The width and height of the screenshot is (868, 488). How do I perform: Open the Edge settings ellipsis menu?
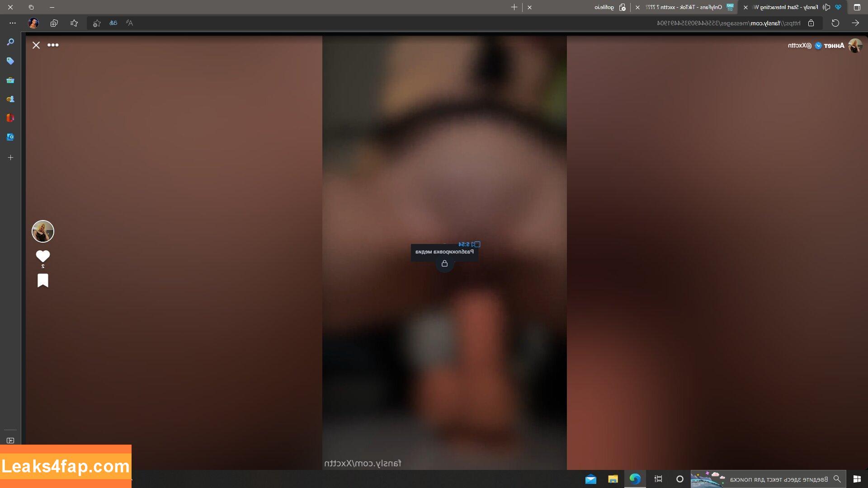click(13, 23)
